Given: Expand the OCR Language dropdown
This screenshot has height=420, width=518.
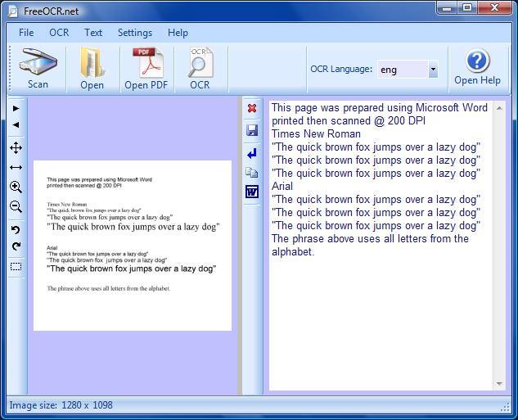Looking at the screenshot, I should coord(433,70).
